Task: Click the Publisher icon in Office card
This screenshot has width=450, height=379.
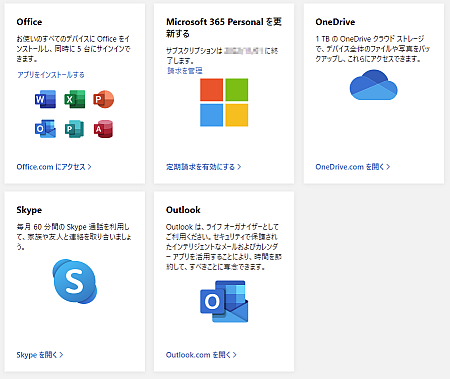Action: click(74, 129)
